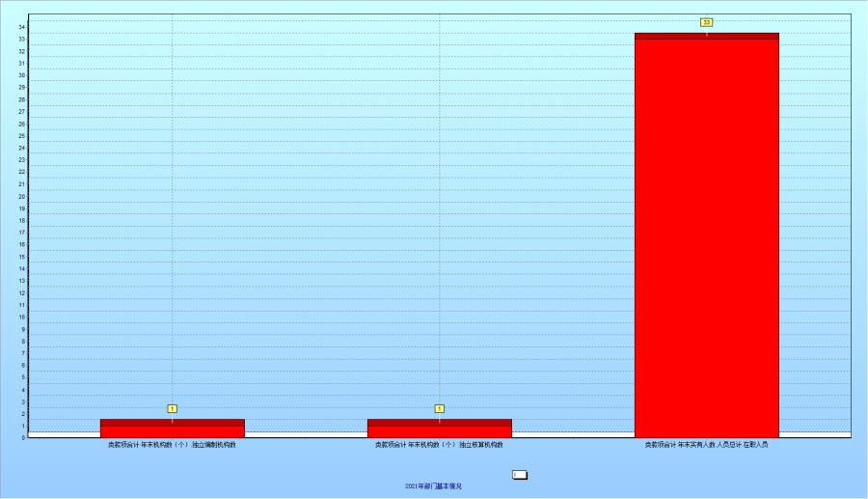Click the x-axis label ending in 独立编制机构数

[x=172, y=445]
